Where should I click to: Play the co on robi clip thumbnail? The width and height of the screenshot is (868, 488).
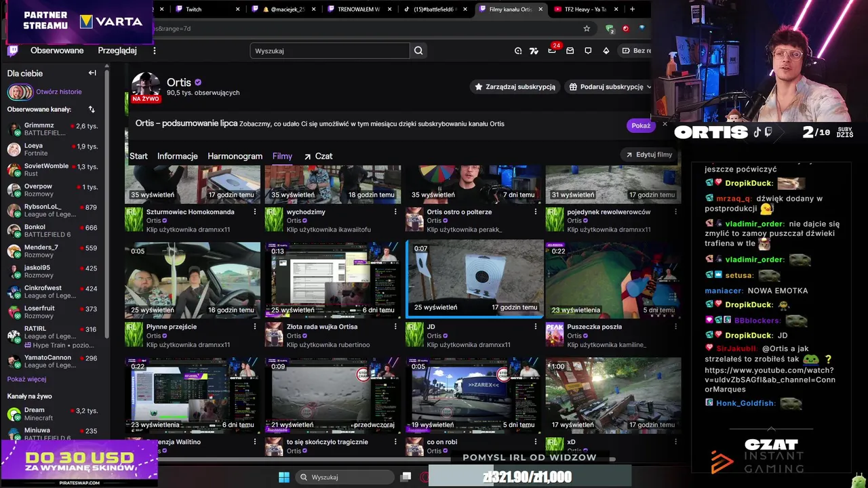[473, 395]
